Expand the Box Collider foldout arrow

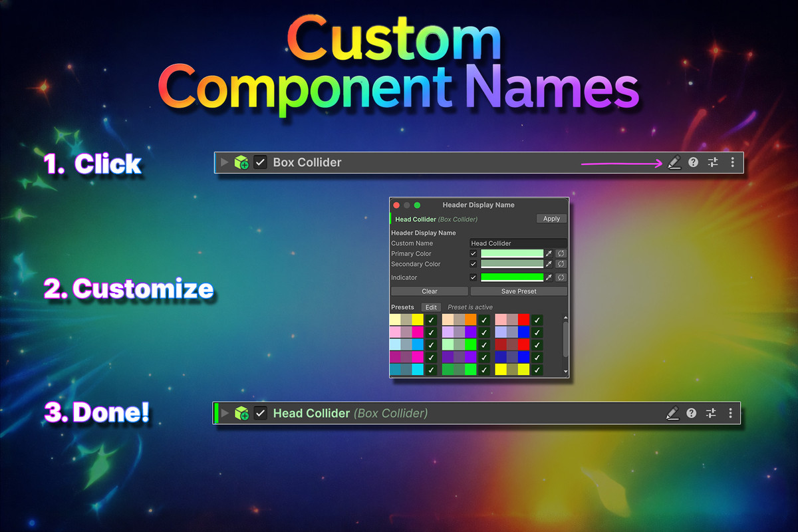tap(225, 162)
